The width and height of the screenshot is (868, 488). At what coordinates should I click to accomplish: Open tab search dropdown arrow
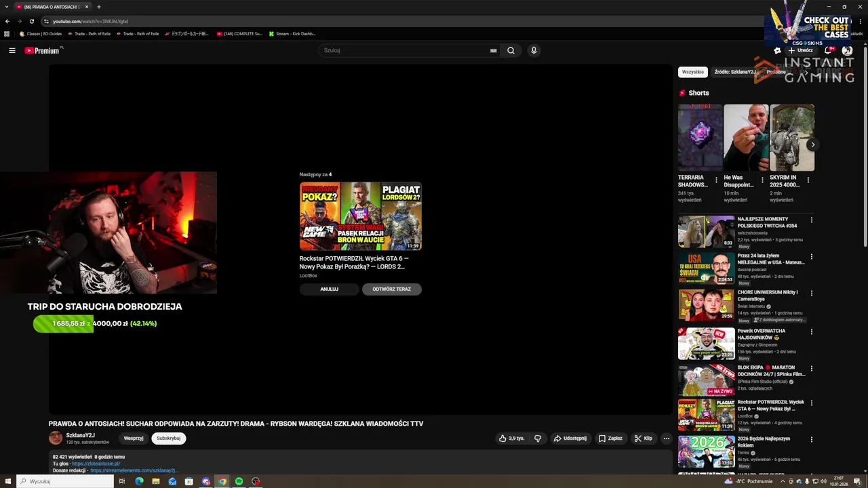pos(6,7)
